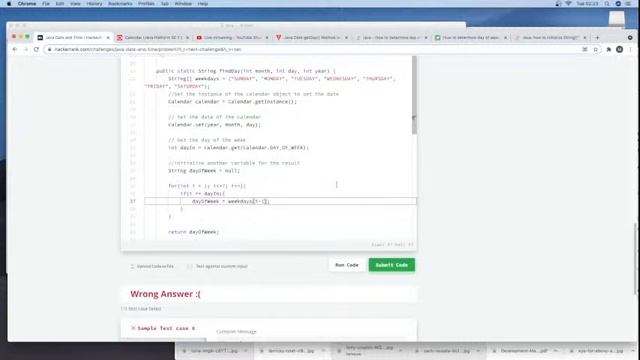Open the Chrome profile avatar

620,49
